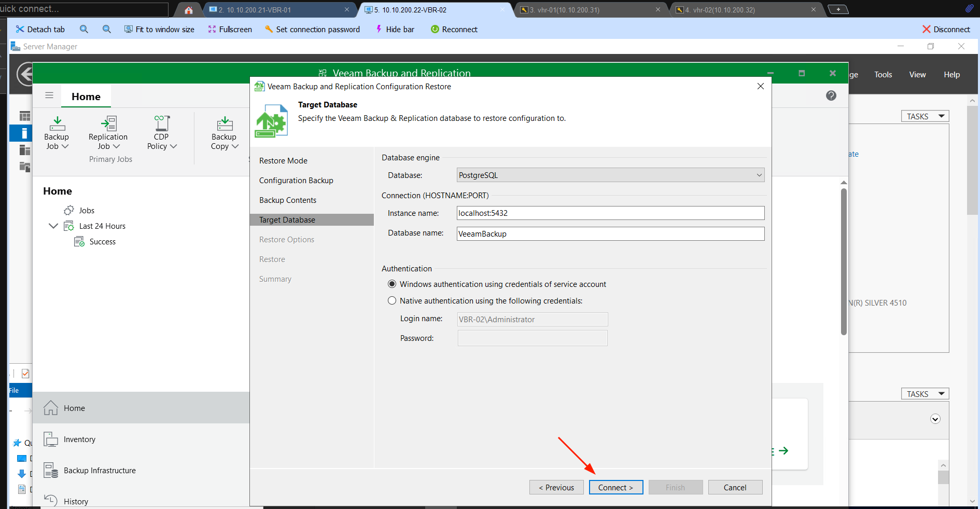Click the round help question mark icon

pyautogui.click(x=831, y=95)
